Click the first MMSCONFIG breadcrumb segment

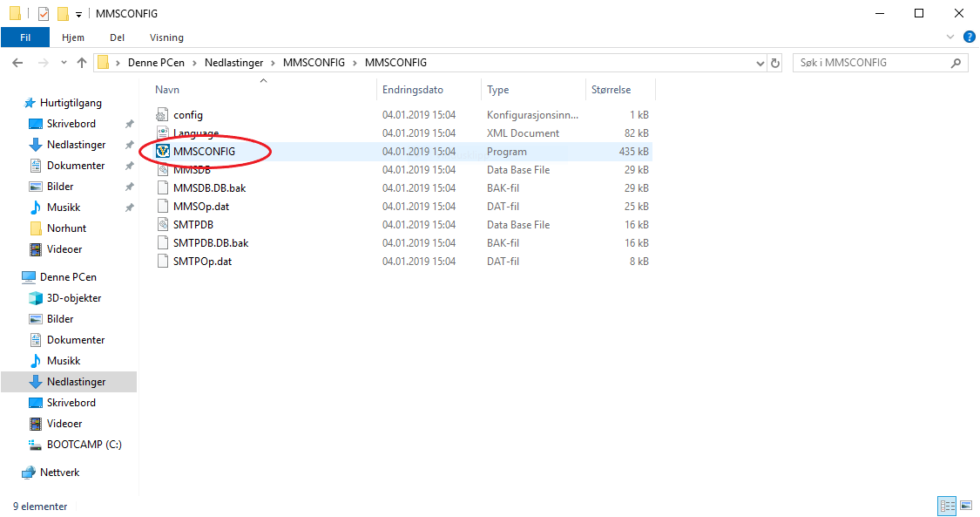[314, 63]
